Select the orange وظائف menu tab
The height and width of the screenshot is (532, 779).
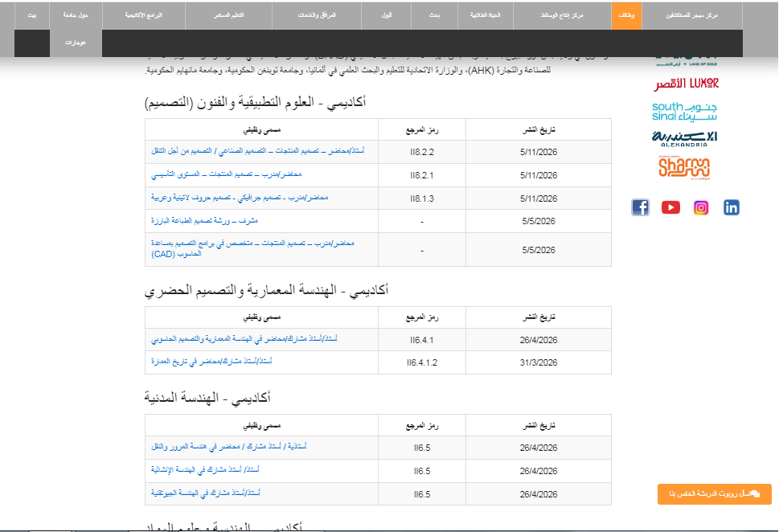tap(626, 15)
